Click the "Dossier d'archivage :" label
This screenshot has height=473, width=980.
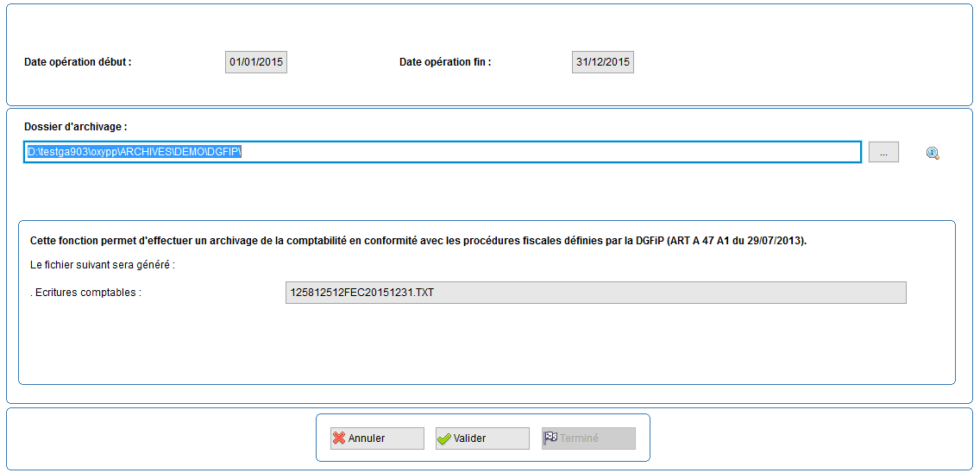click(76, 127)
